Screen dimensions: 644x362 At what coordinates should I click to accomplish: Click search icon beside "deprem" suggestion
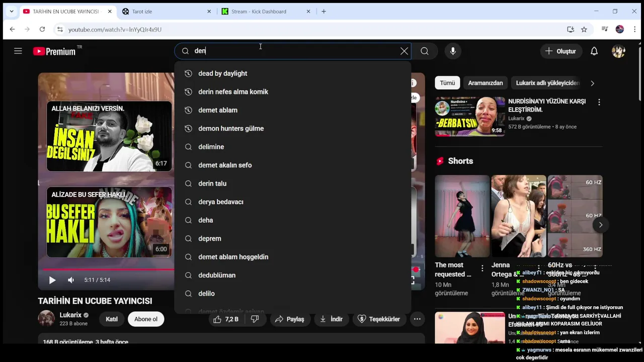point(188,238)
